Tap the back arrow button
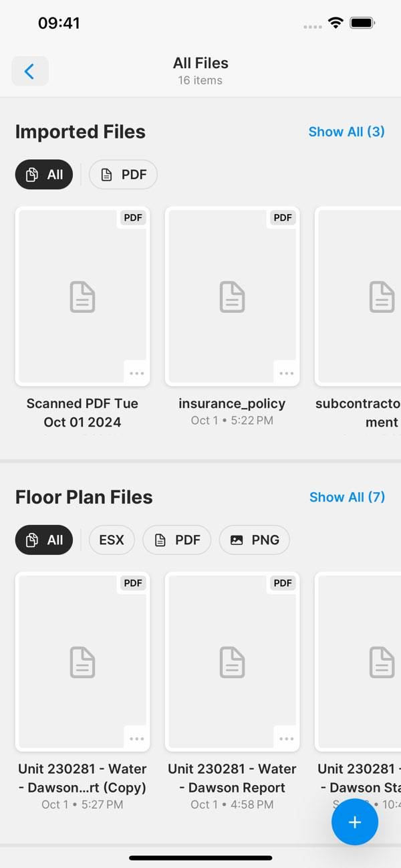The width and height of the screenshot is (401, 868). point(30,71)
